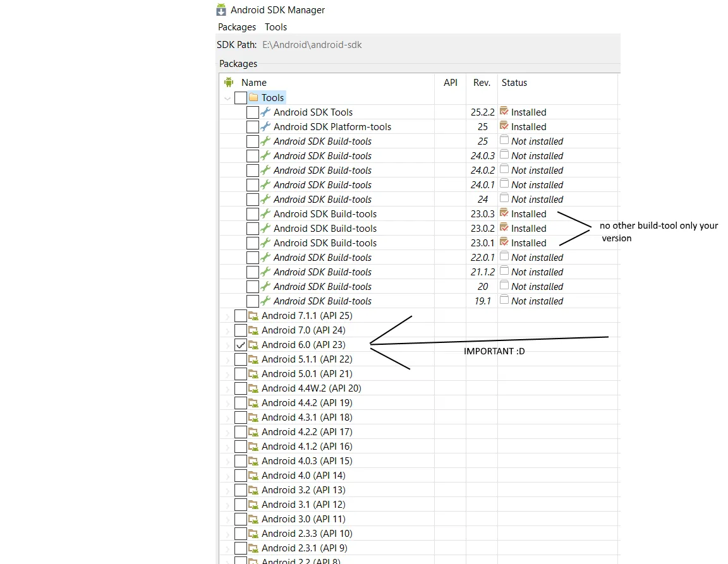Click Installed status icon for SDK Tools 25.2.2
This screenshot has width=728, height=564.
coord(504,111)
